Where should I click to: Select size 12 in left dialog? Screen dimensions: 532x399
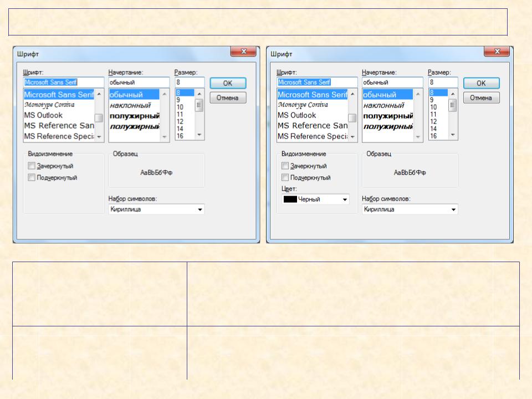[x=185, y=121]
